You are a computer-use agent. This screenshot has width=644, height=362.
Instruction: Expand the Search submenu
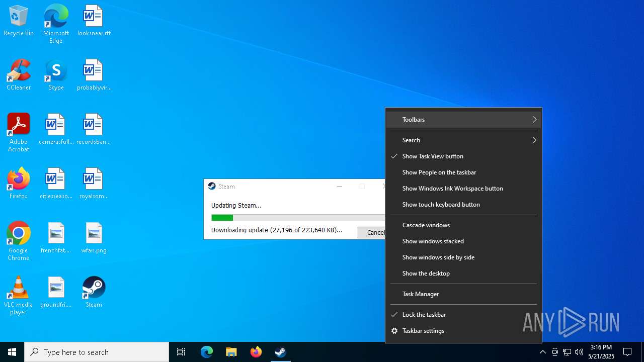click(463, 140)
